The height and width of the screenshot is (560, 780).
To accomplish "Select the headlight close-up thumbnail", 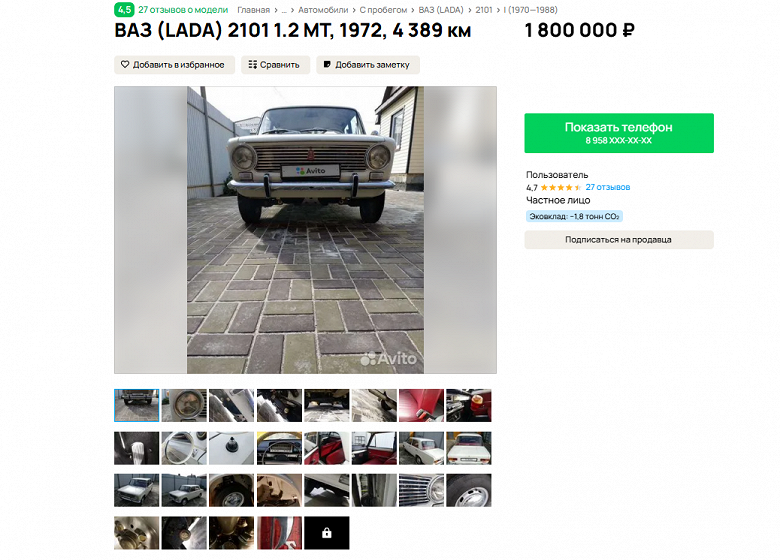I will (184, 405).
